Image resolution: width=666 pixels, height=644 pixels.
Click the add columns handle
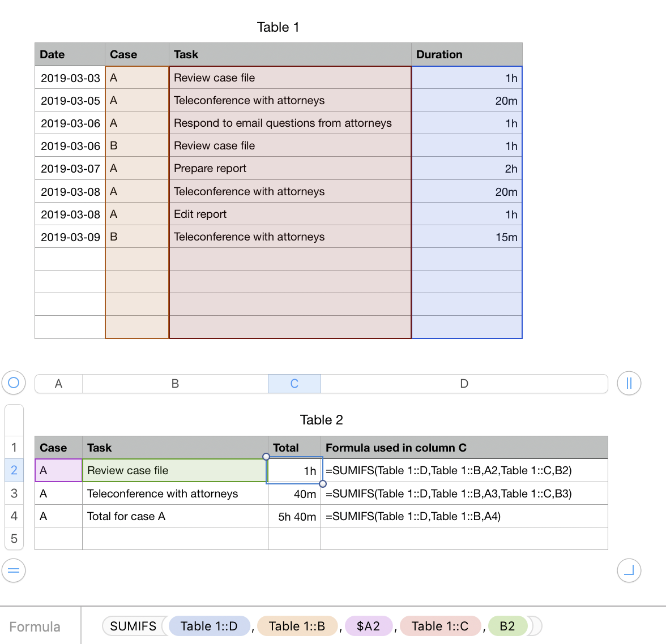[x=629, y=383]
